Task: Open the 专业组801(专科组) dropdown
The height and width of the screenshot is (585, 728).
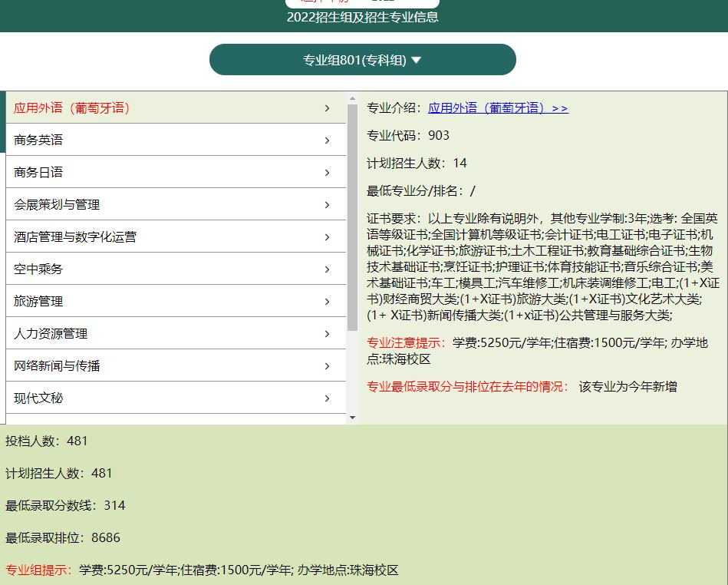Action: 362,59
